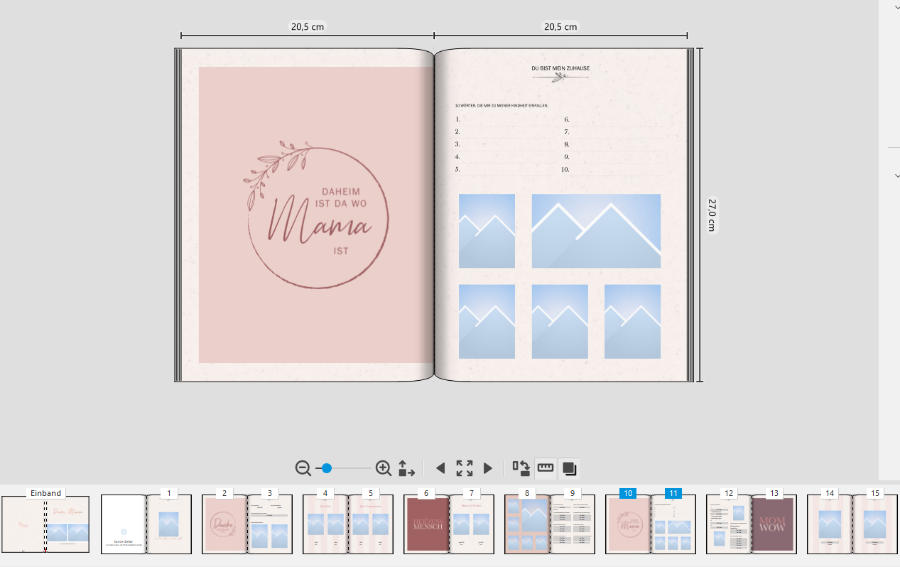Viewport: 900px width, 567px height.
Task: Click the zoom out magnifier icon
Action: coord(302,468)
